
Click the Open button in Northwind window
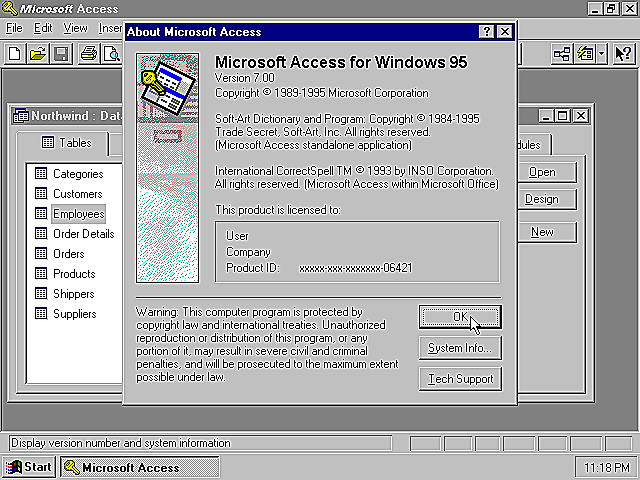(547, 172)
